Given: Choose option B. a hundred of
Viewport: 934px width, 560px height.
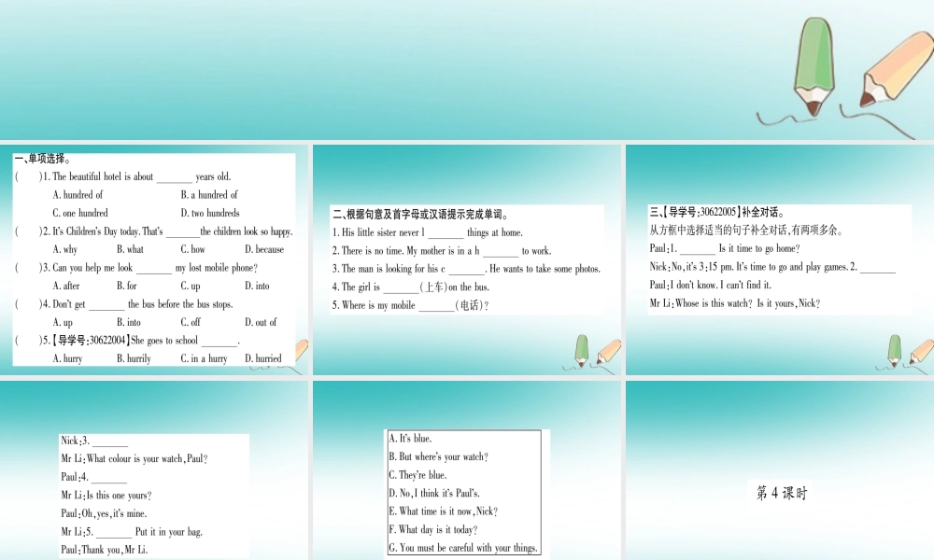Looking at the screenshot, I should click(x=209, y=195).
